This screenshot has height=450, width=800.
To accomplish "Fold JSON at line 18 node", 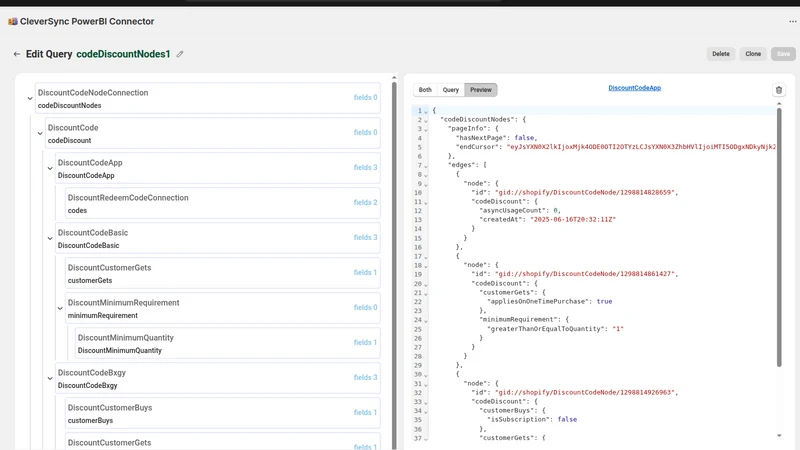I will point(426,266).
